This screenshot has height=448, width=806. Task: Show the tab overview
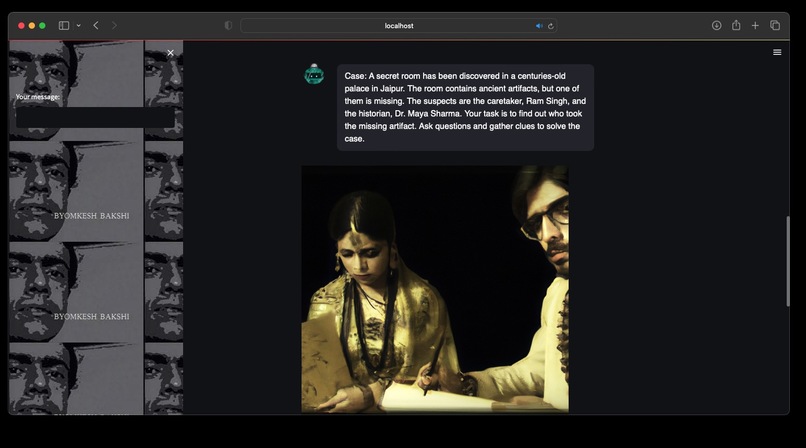click(775, 25)
